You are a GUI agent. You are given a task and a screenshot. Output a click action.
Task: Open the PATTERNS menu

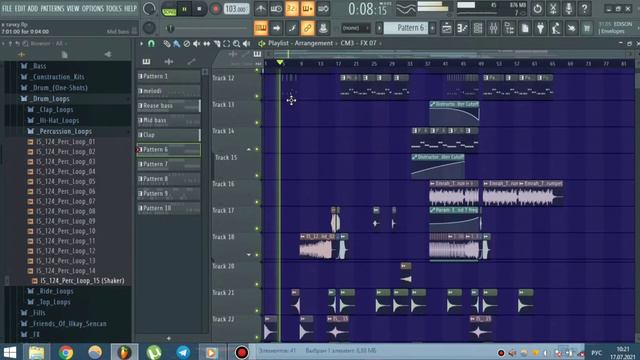[52, 8]
